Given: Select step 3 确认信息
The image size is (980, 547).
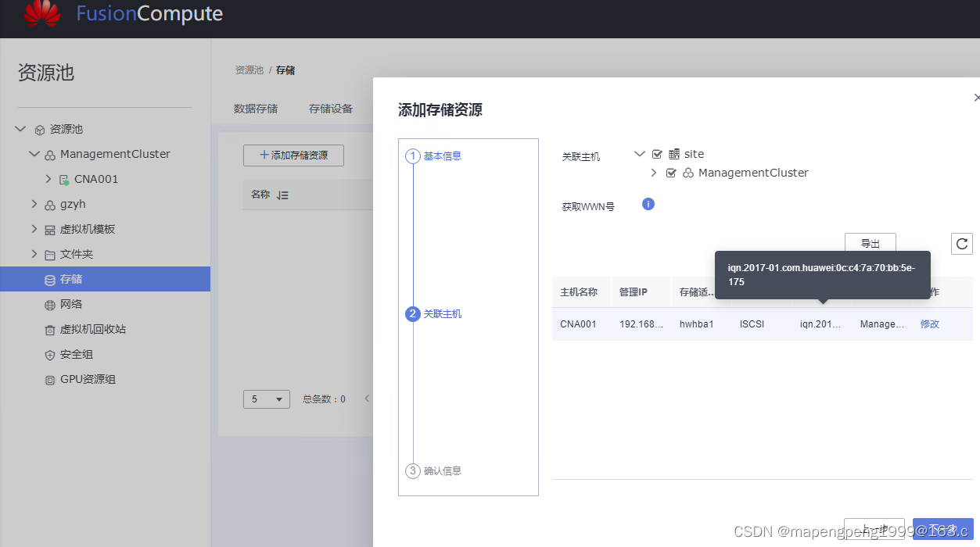Looking at the screenshot, I should (434, 471).
